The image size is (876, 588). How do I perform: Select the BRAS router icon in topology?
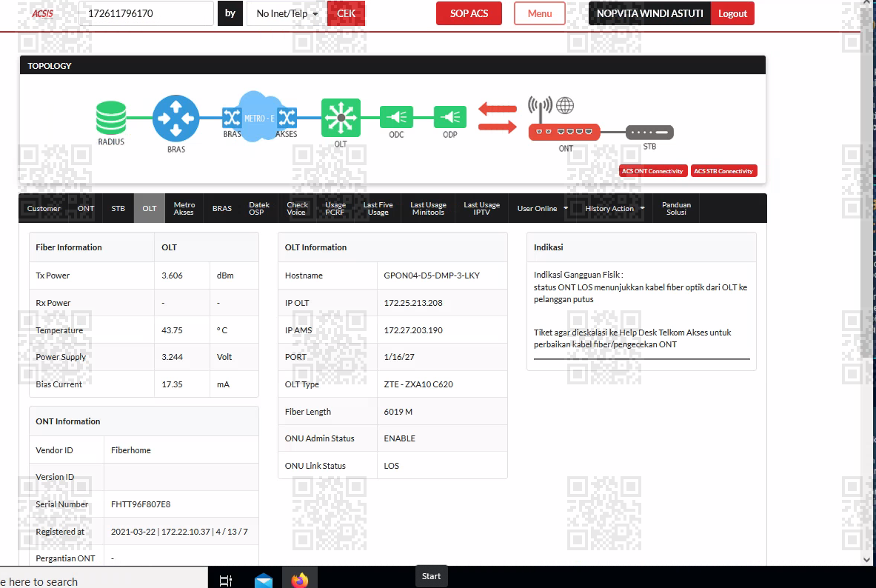click(176, 118)
